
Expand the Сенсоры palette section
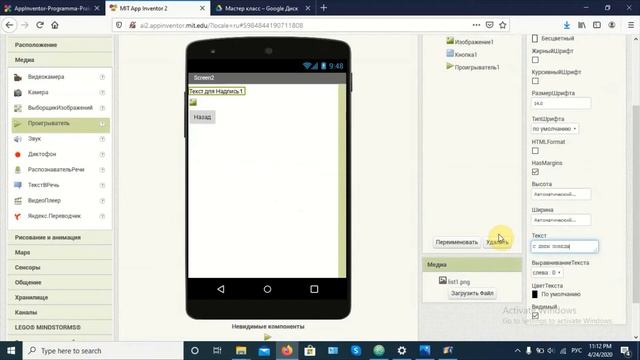tap(60, 267)
